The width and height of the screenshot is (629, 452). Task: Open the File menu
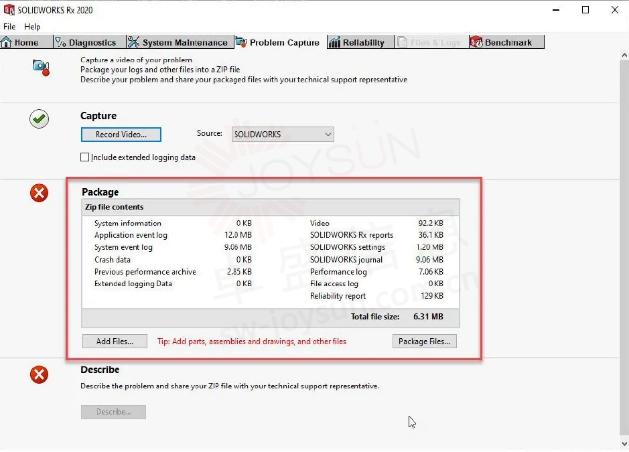point(9,26)
